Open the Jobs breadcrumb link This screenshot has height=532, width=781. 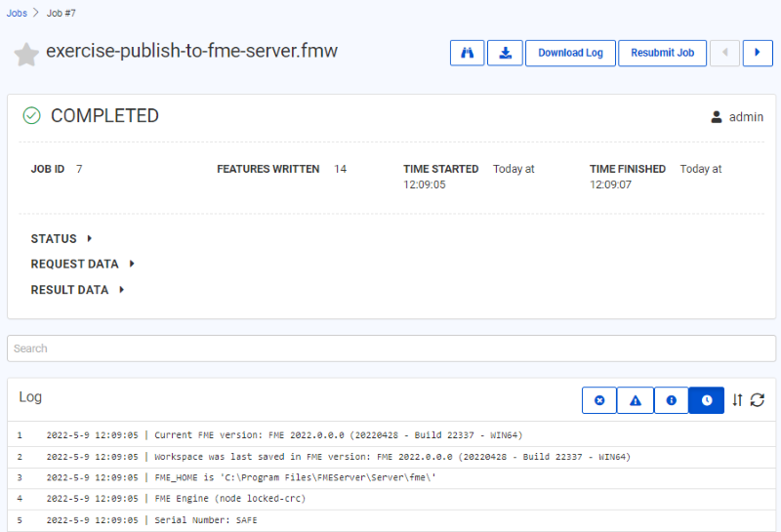[17, 14]
